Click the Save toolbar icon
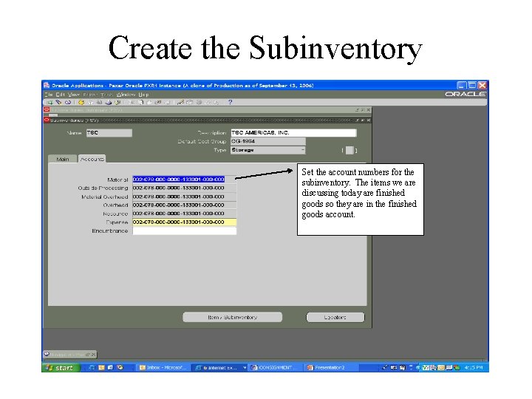The image size is (532, 399). click(x=81, y=102)
